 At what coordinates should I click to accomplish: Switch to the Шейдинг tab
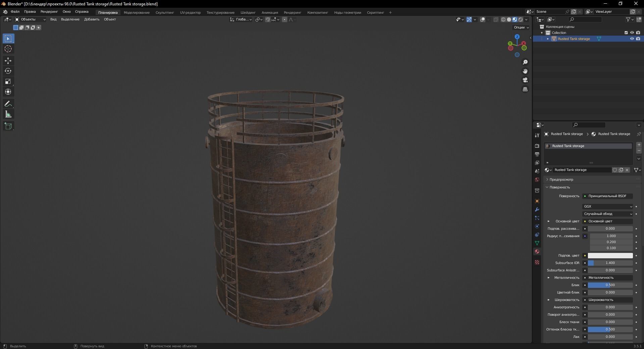[x=248, y=12]
